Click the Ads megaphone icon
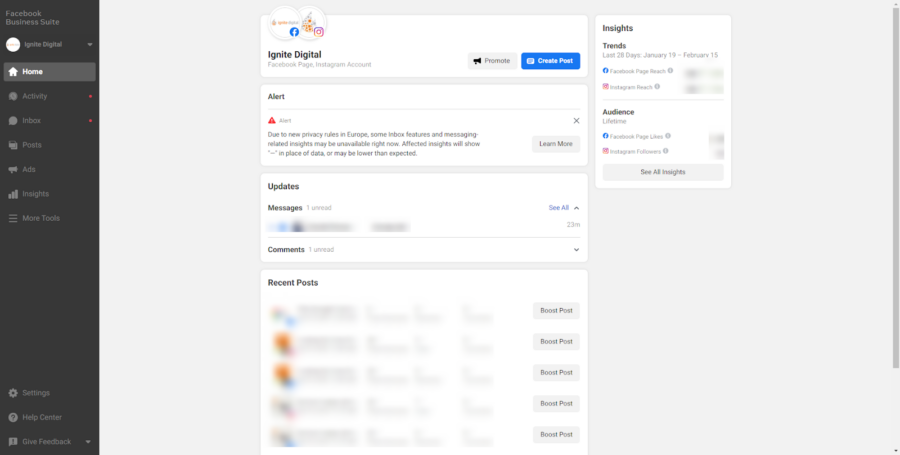 [x=13, y=169]
